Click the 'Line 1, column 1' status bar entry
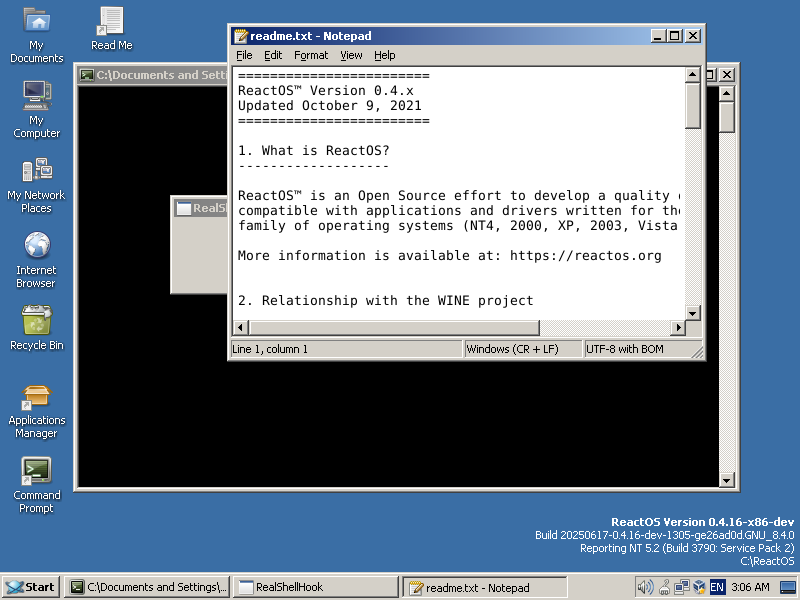This screenshot has width=800, height=600. tap(346, 349)
